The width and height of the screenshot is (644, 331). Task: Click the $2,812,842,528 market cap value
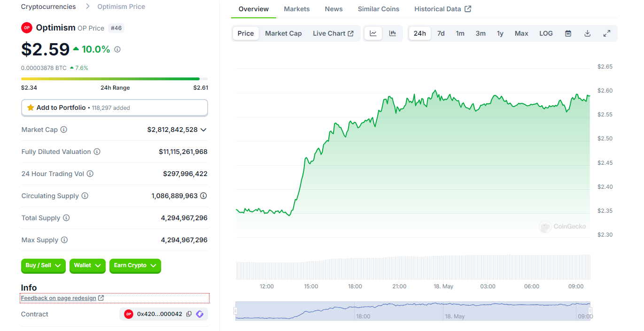pyautogui.click(x=172, y=130)
